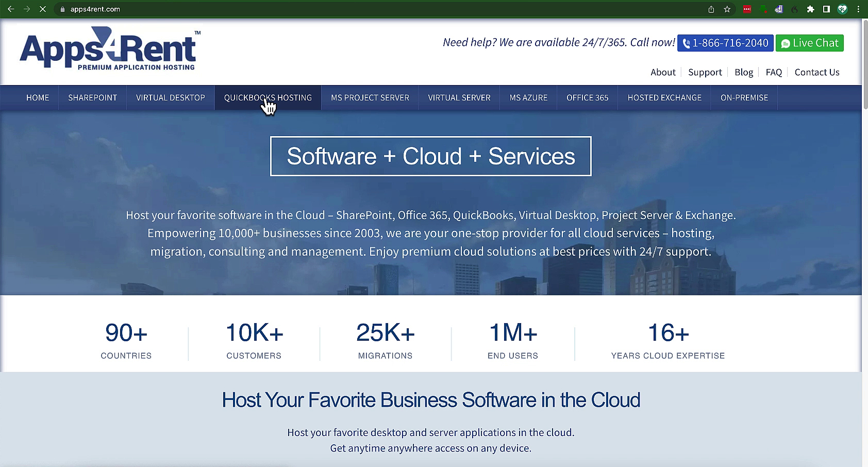
Task: Open the Virtual Desktop menu item
Action: pyautogui.click(x=171, y=97)
